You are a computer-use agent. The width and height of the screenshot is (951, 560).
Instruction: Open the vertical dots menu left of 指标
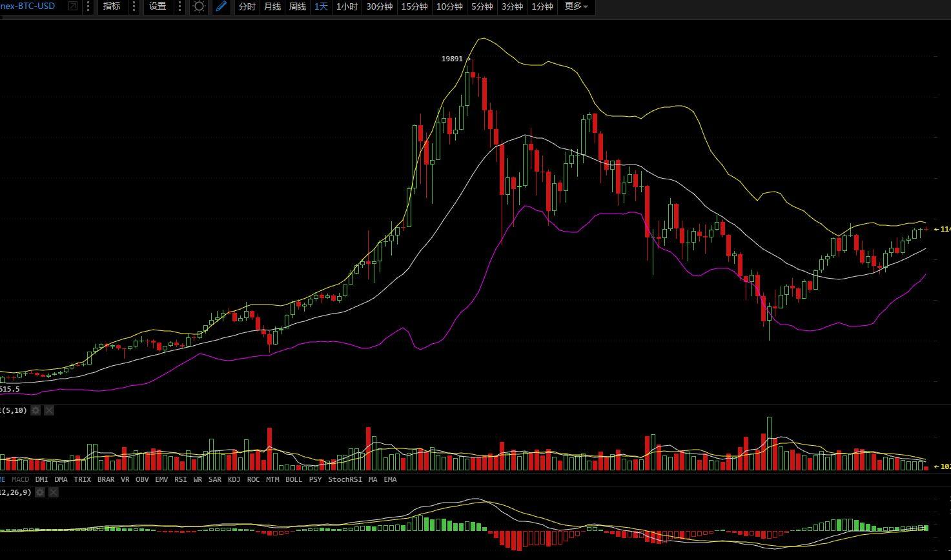tap(88, 6)
